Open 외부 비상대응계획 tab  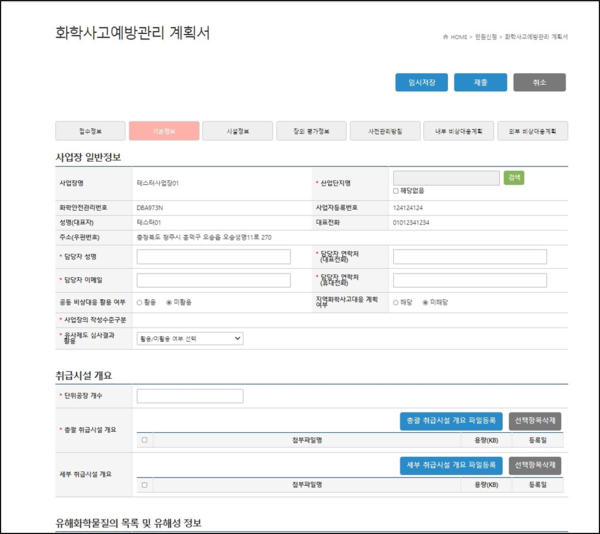(x=532, y=131)
